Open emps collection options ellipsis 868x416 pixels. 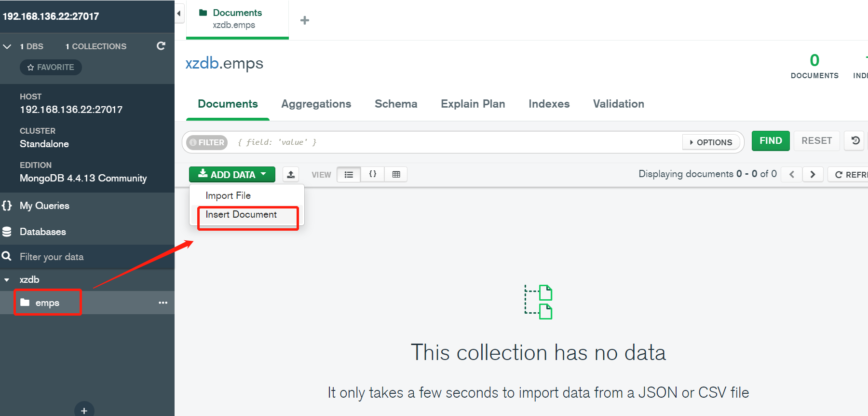163,303
